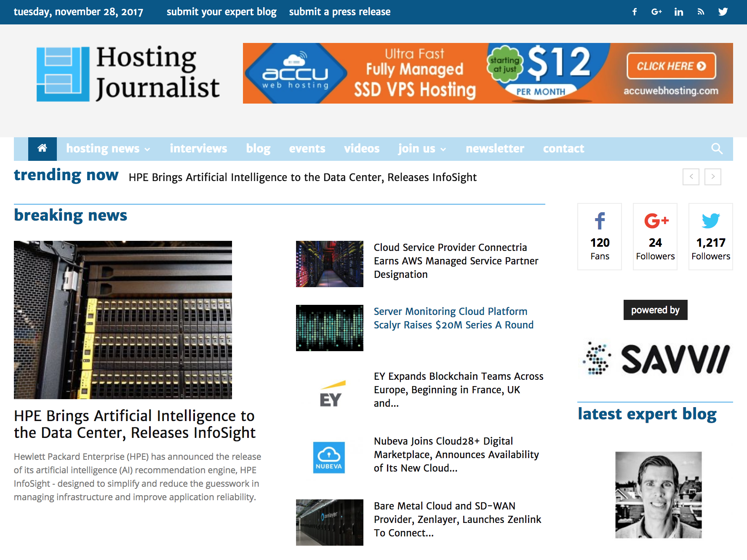
Task: Click submit your expert blog link
Action: (x=221, y=12)
